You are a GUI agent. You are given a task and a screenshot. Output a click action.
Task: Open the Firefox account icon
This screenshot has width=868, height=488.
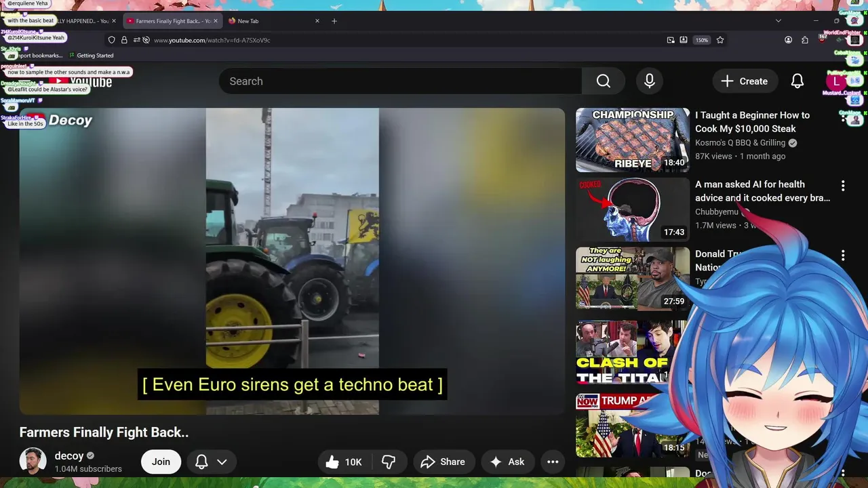point(788,40)
